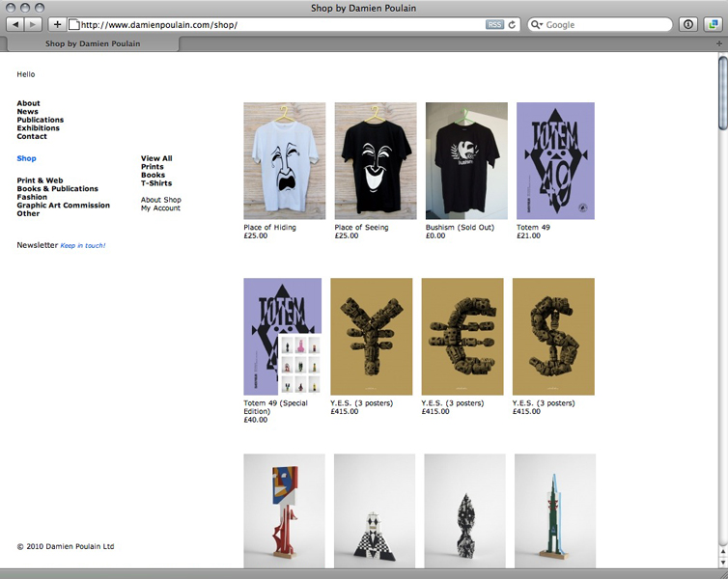Image resolution: width=728 pixels, height=579 pixels.
Task: Open the Place of Seeing t-shirt thumbnail
Action: (x=376, y=160)
